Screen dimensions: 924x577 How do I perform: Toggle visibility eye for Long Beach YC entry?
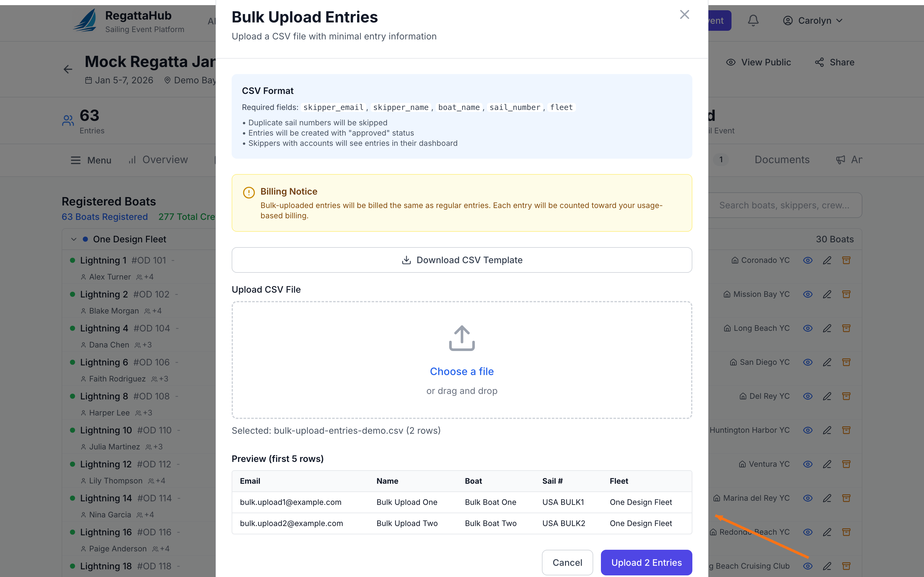click(808, 328)
